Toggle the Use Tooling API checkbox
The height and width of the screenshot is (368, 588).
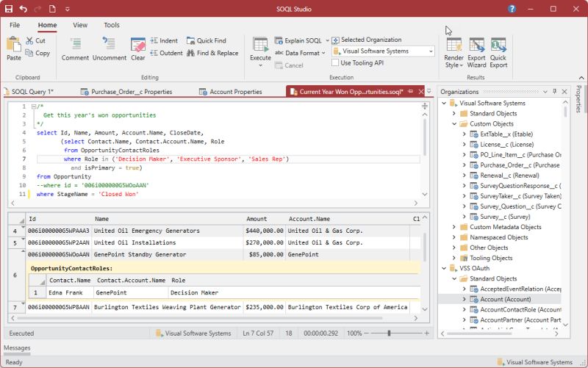[335, 62]
